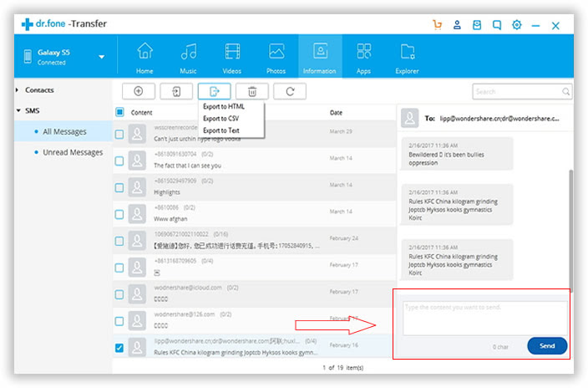
Task: Click avatar of Www afghan message
Action: (x=137, y=214)
